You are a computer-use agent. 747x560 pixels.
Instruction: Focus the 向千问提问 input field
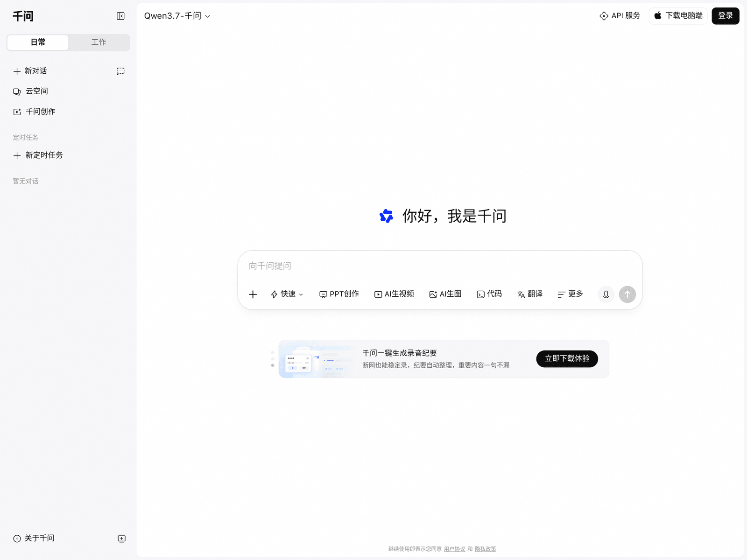[440, 266]
